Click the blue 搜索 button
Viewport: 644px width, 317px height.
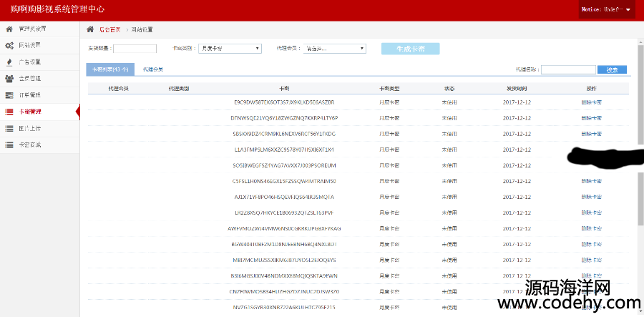[x=612, y=70]
